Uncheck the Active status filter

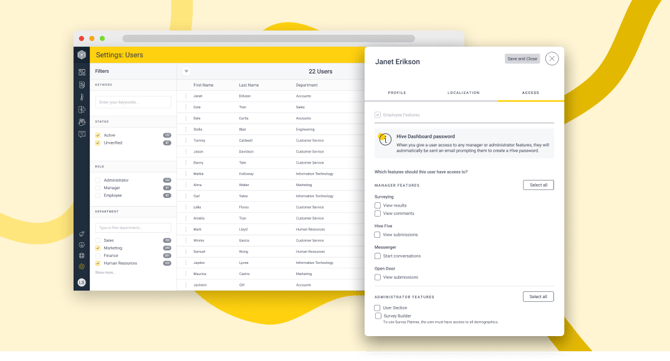98,135
